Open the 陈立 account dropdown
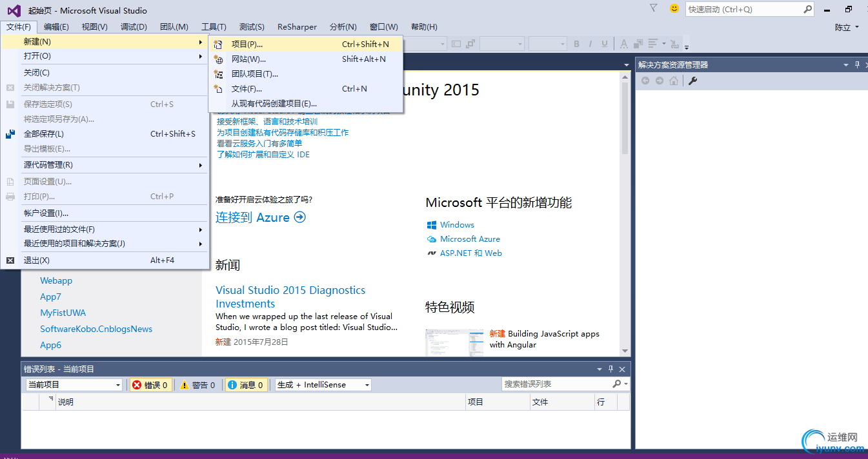 pyautogui.click(x=847, y=27)
